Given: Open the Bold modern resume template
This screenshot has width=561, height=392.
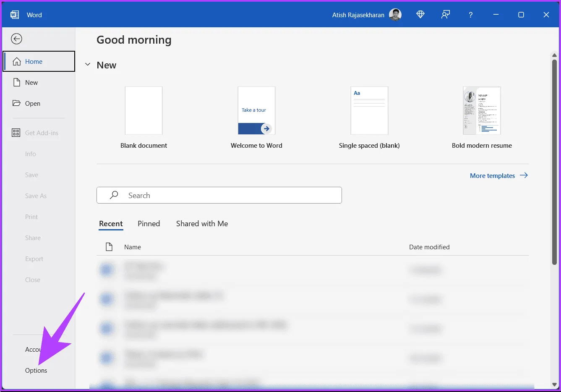Looking at the screenshot, I should pos(482,111).
